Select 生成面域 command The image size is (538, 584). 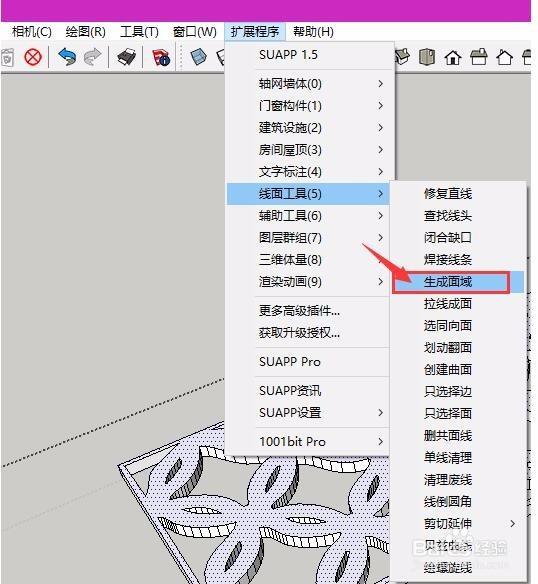pyautogui.click(x=458, y=282)
